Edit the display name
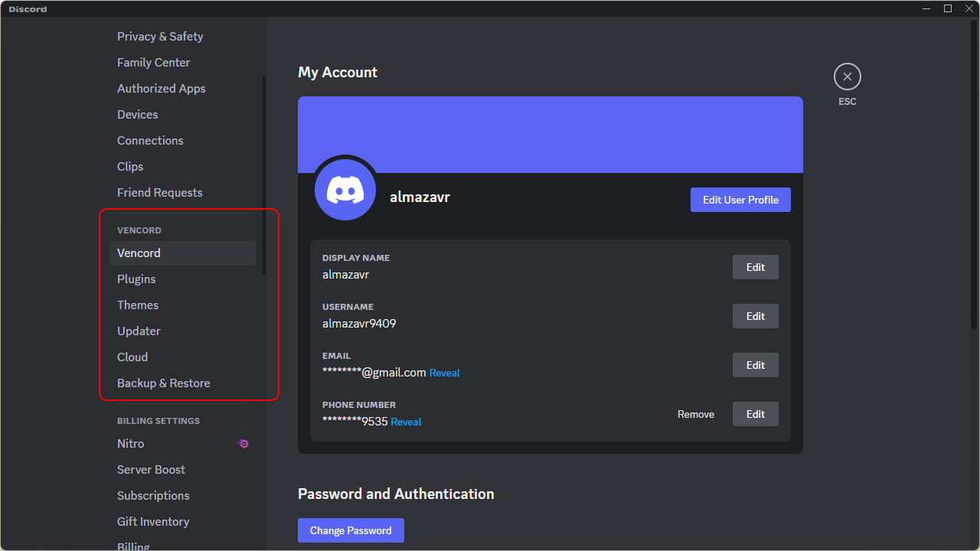The image size is (980, 551). point(756,267)
